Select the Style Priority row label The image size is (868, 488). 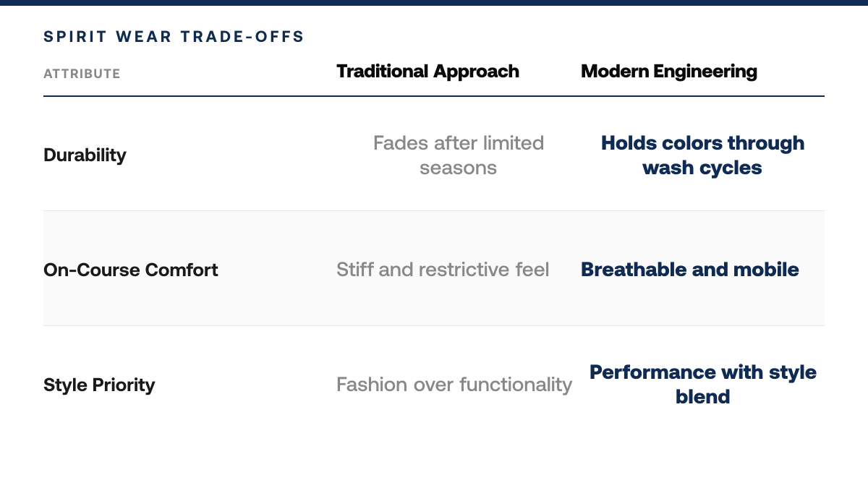(x=99, y=385)
